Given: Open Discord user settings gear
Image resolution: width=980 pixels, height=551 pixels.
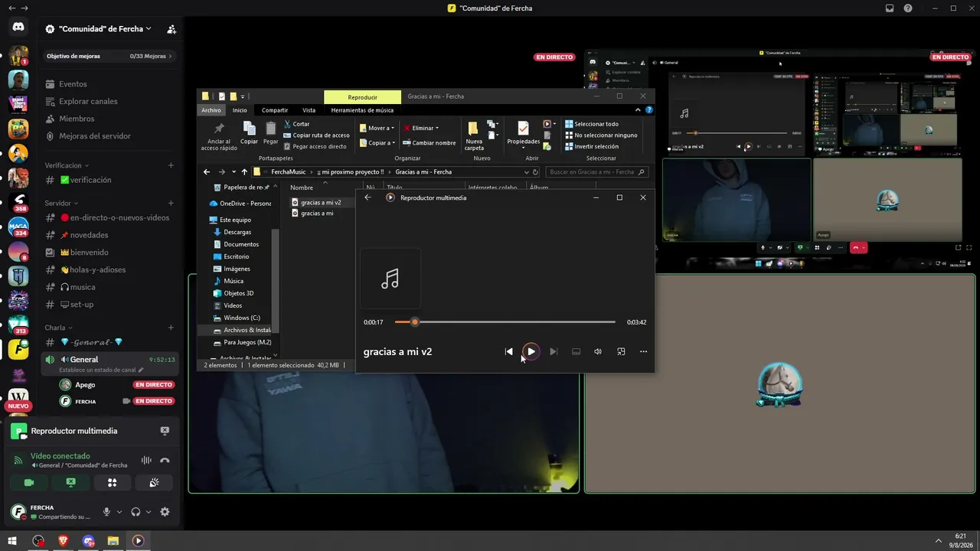Looking at the screenshot, I should pyautogui.click(x=165, y=512).
